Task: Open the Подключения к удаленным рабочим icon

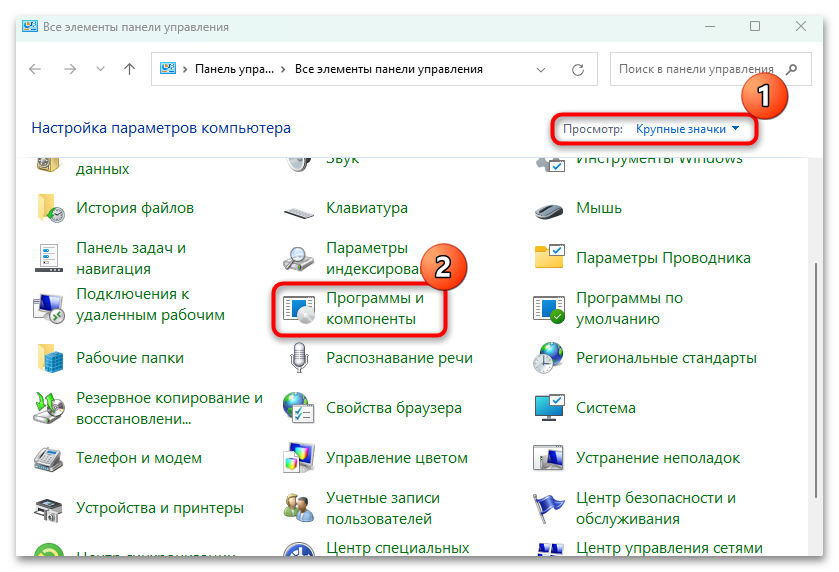Action: point(49,308)
